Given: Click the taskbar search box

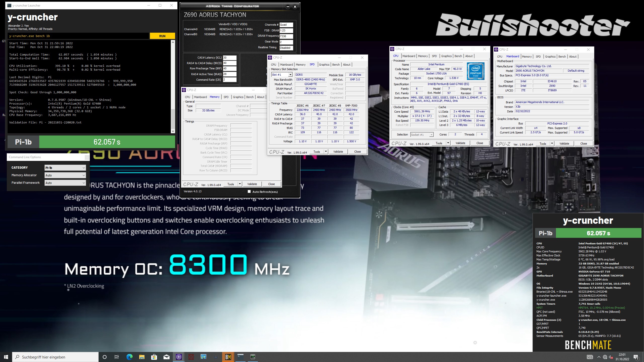Looking at the screenshot, I should click(55, 357).
